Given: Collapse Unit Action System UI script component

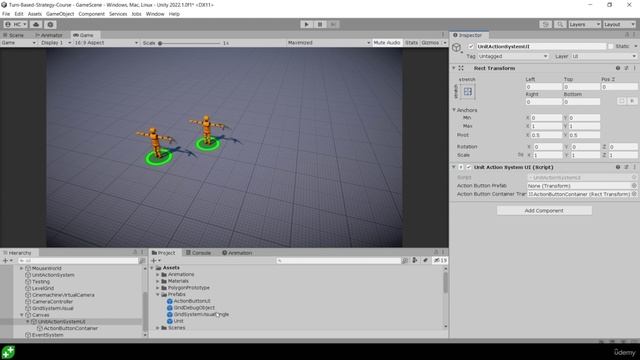Looking at the screenshot, I should 453,167.
